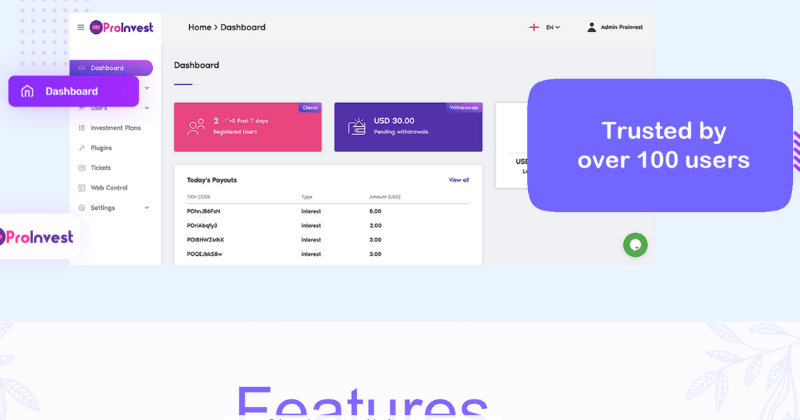Open the green chat bubble icon

635,245
